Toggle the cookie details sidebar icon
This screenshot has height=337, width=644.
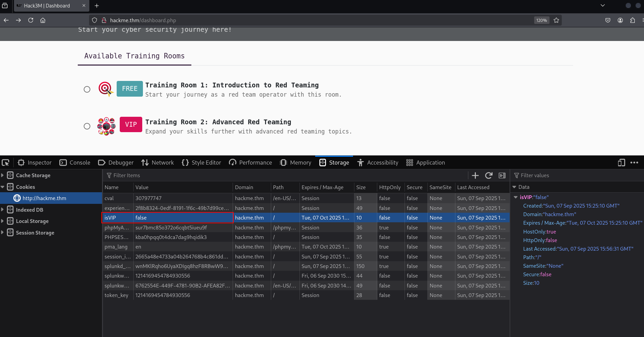[502, 175]
